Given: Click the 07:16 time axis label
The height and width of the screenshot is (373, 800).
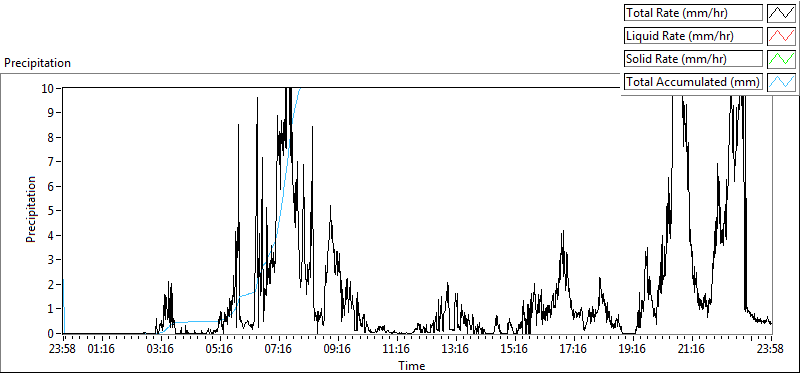Looking at the screenshot, I should point(279,350).
